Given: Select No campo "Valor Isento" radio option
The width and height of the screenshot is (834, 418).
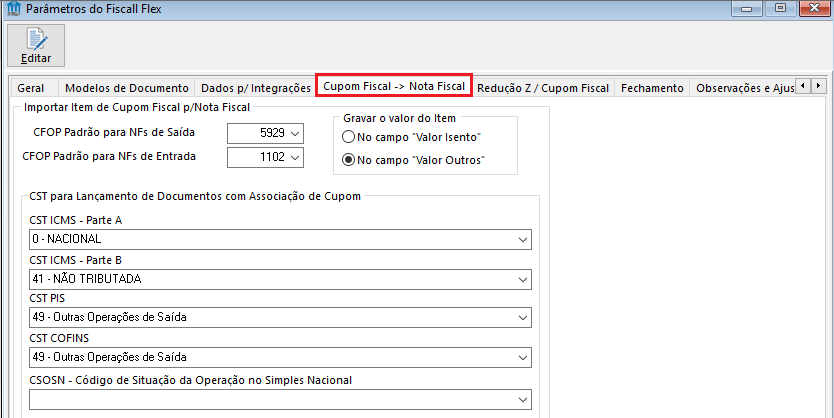Looking at the screenshot, I should coord(412,137).
